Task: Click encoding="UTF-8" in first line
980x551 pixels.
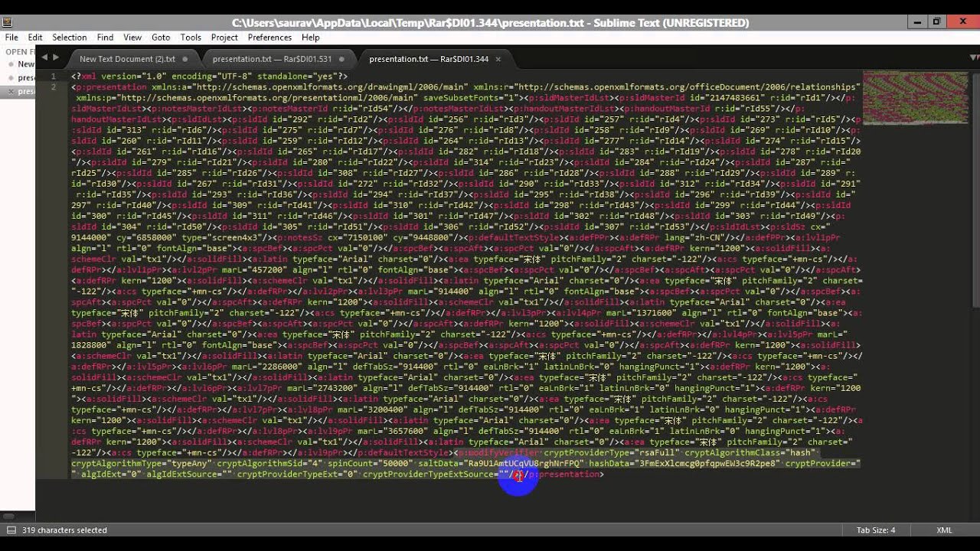Action: [211, 77]
